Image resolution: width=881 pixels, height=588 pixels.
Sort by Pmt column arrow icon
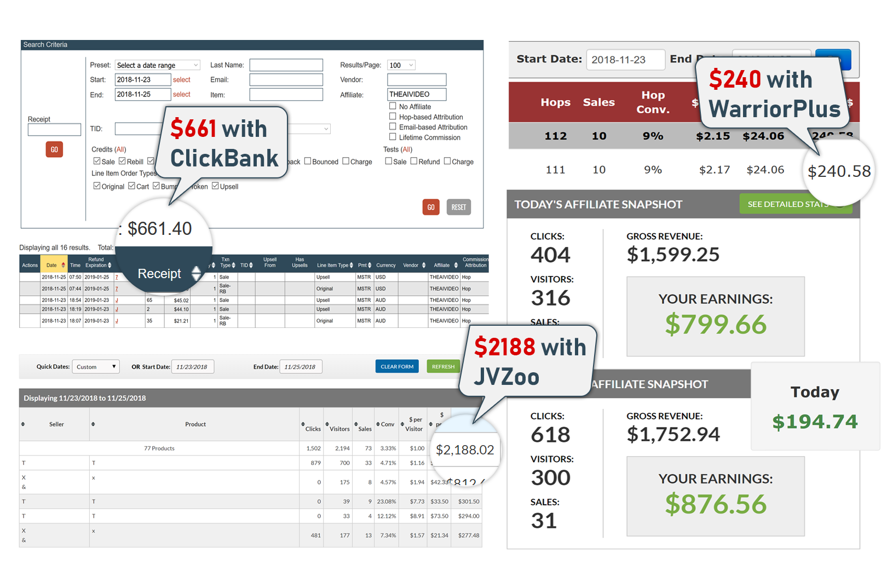[x=370, y=265]
